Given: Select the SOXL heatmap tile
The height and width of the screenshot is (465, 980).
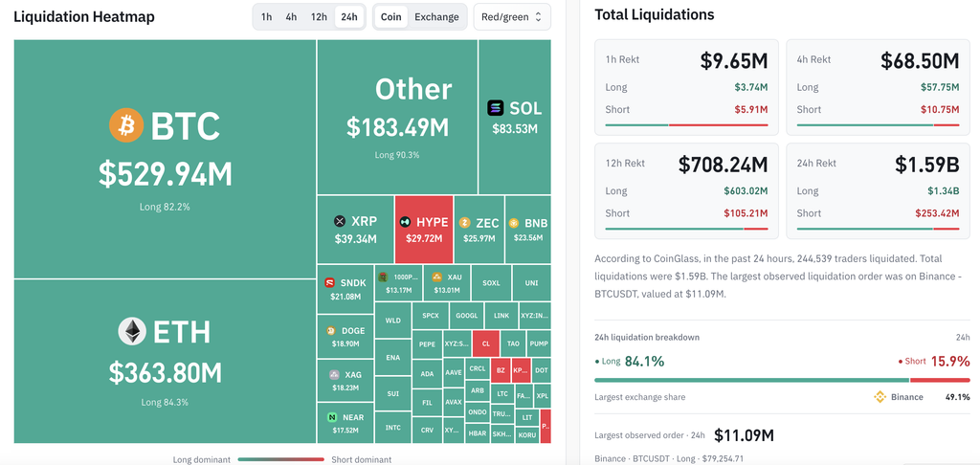Looking at the screenshot, I should point(491,283).
